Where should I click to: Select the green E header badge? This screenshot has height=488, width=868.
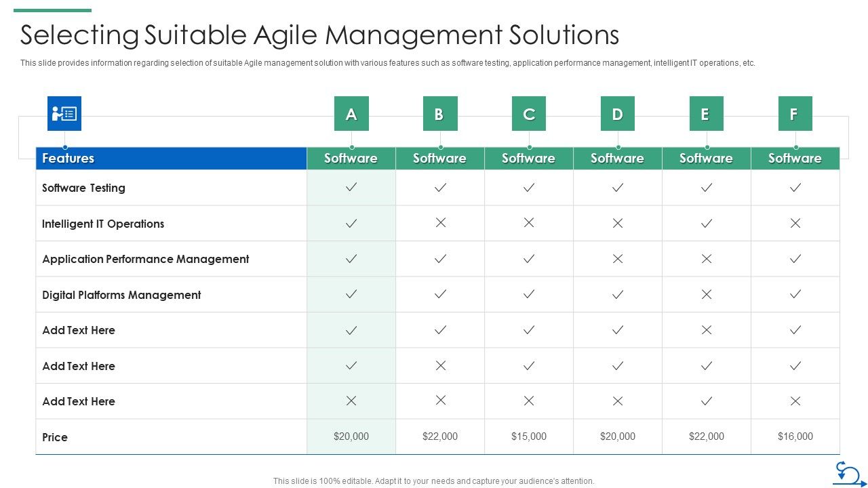click(x=706, y=113)
